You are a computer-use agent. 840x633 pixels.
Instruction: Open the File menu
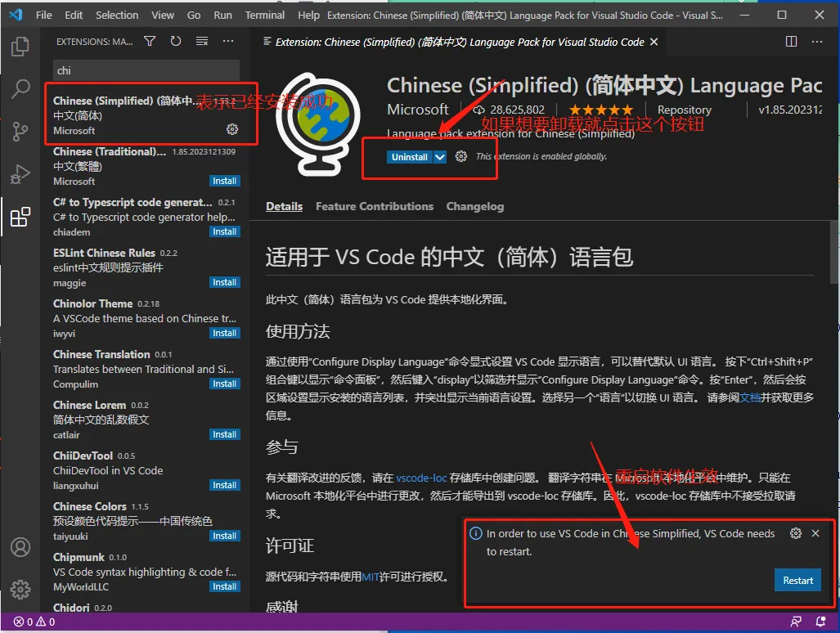click(44, 15)
